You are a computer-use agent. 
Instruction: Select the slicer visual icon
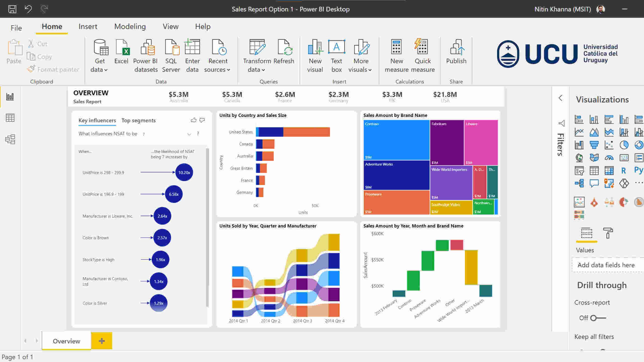pos(579,171)
